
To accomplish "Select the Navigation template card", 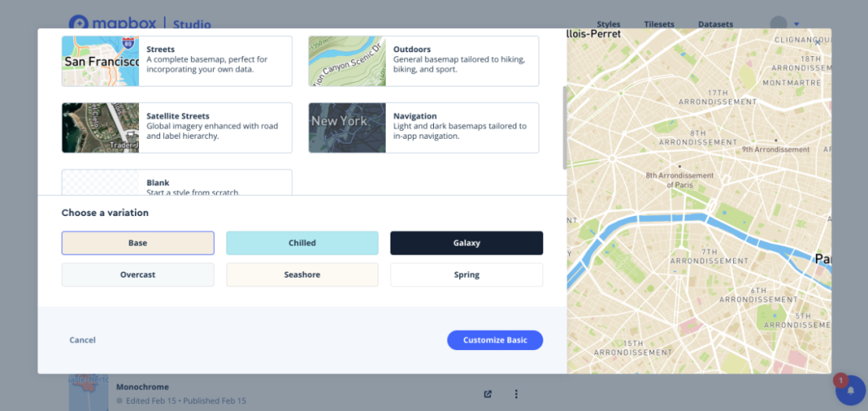I will [x=424, y=128].
